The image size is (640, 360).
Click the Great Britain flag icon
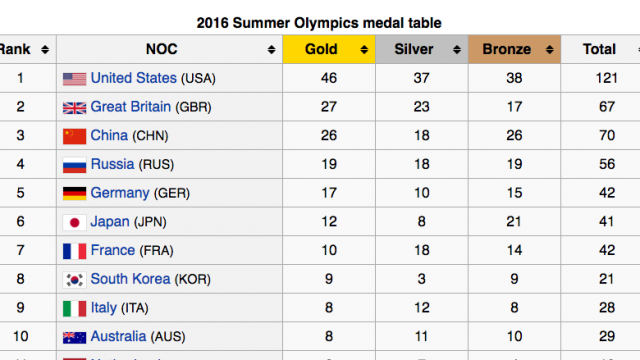[x=74, y=108]
